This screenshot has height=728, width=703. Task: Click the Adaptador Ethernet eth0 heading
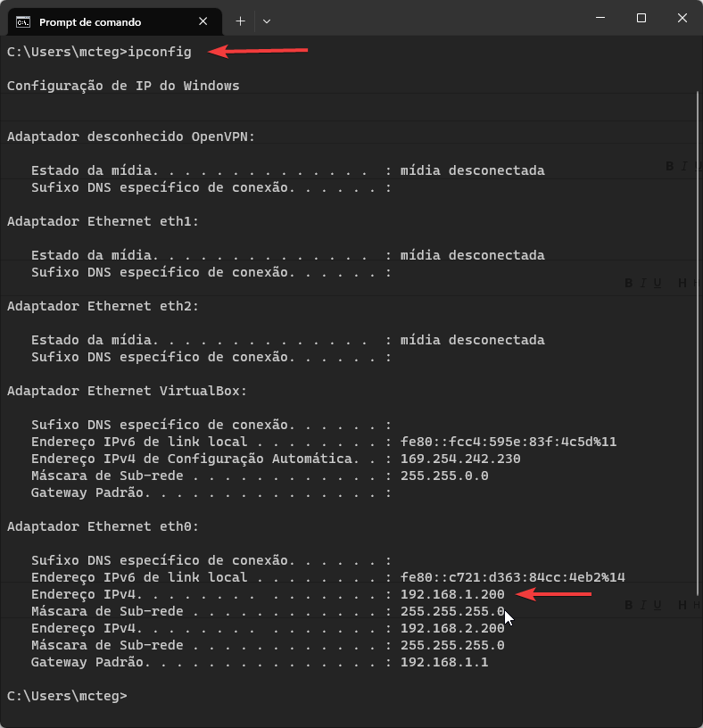[x=103, y=526]
